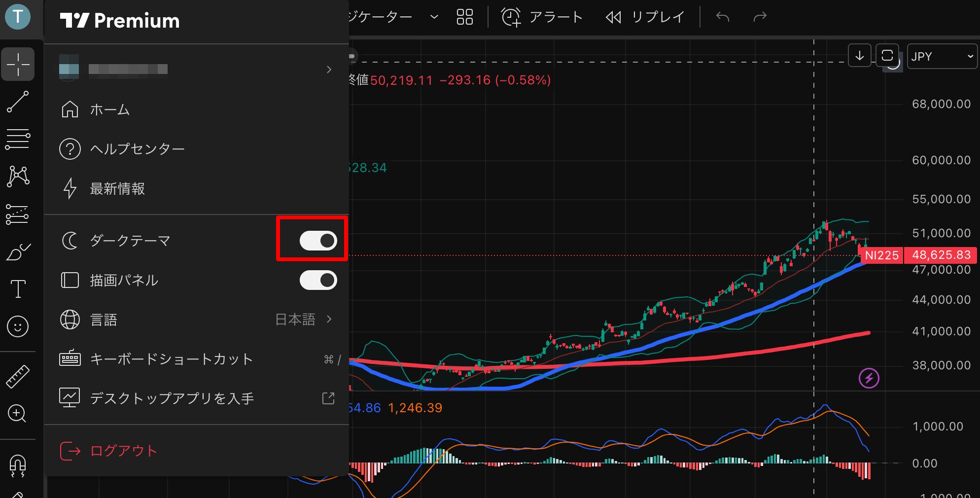Select the brush drawing tool
The height and width of the screenshot is (498, 980).
18,251
